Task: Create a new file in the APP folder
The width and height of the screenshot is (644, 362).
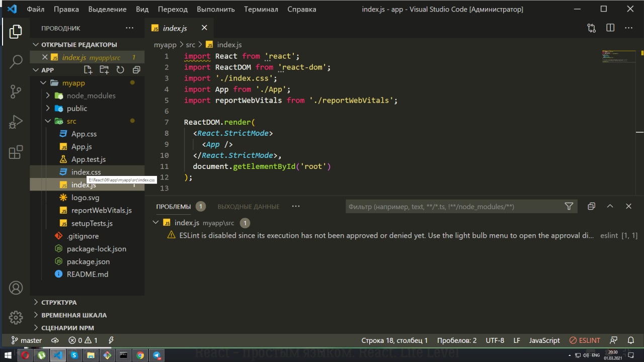Action: coord(88,70)
